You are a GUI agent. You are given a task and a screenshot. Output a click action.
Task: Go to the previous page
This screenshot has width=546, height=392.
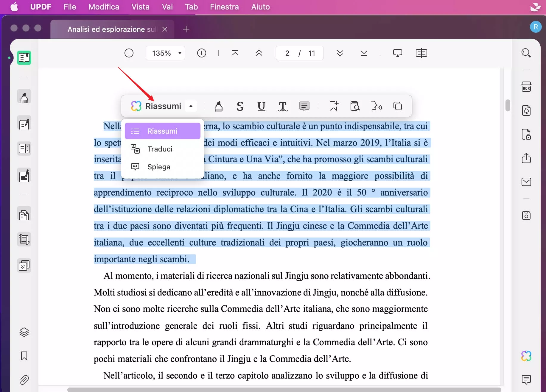[259, 53]
